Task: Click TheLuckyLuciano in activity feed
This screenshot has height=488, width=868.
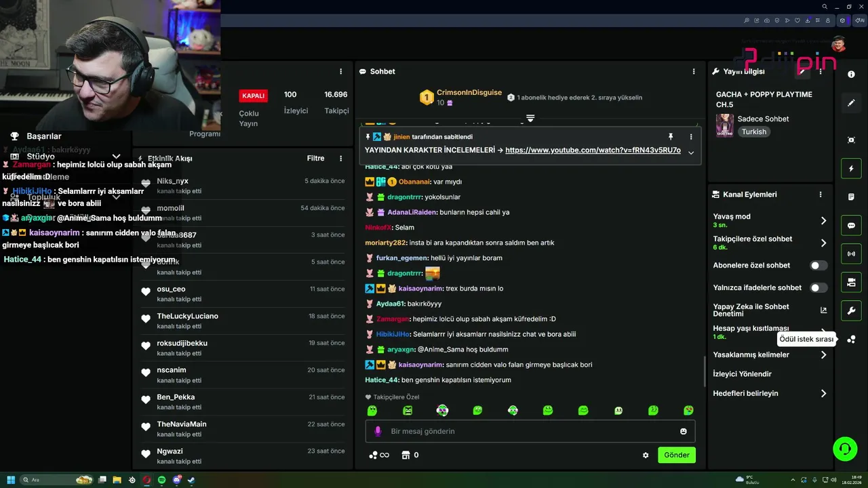Action: [187, 317]
